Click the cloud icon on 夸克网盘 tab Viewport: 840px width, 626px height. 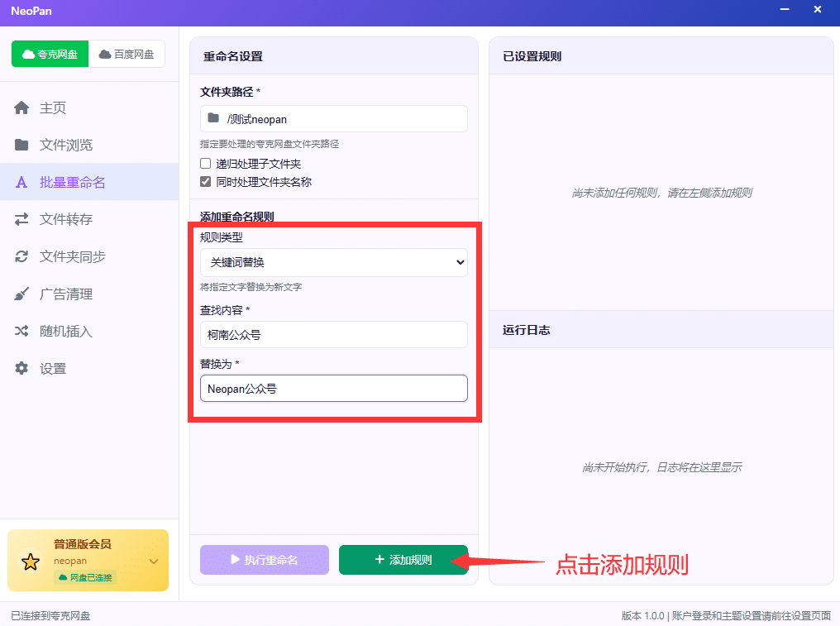coord(28,54)
